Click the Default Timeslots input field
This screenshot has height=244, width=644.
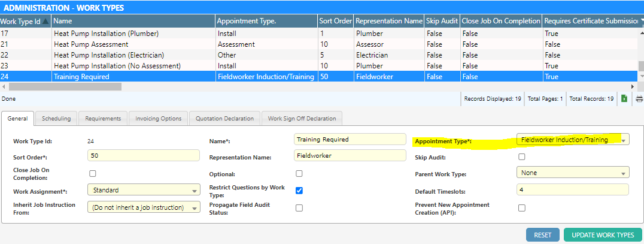[x=572, y=190]
